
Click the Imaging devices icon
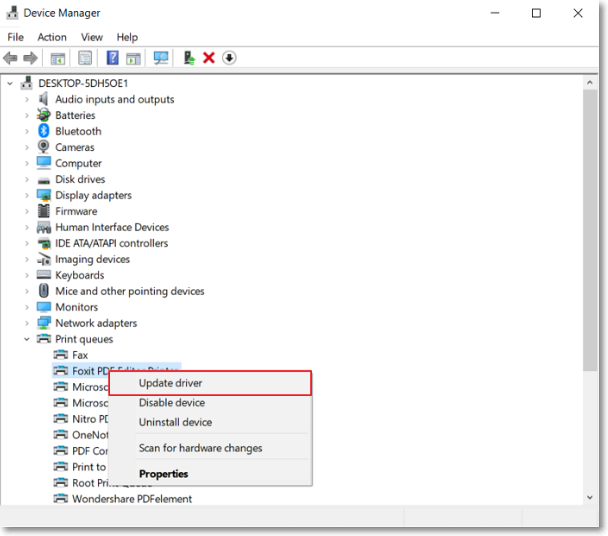click(x=43, y=259)
